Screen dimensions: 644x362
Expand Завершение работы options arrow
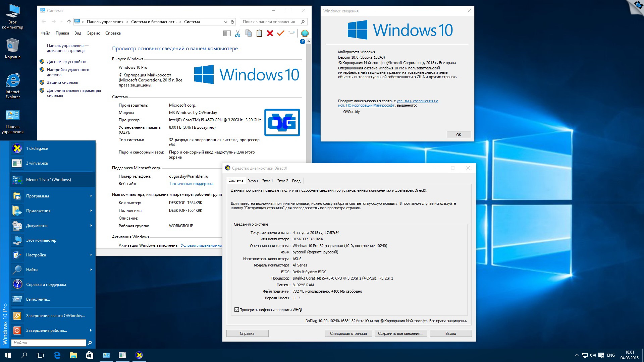(x=91, y=330)
